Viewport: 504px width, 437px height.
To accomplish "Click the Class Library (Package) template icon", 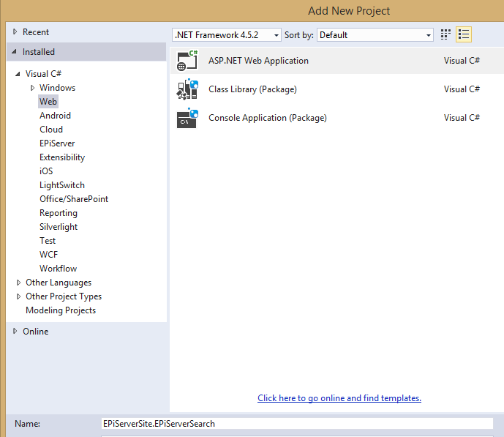I will (x=187, y=89).
